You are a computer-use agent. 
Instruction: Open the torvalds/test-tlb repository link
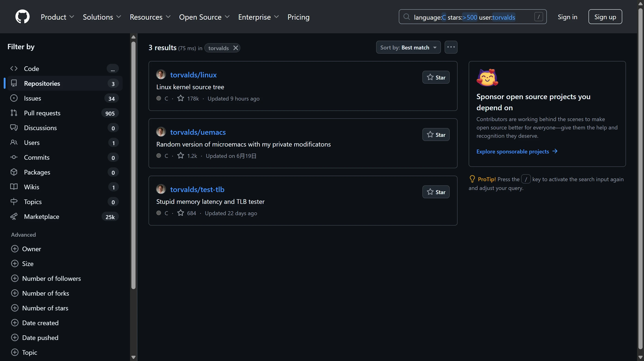[x=197, y=189]
